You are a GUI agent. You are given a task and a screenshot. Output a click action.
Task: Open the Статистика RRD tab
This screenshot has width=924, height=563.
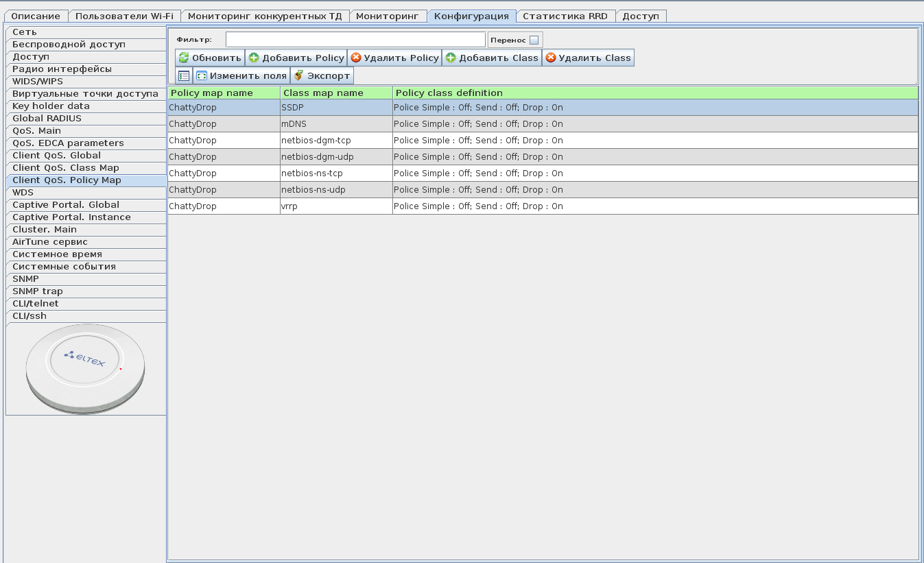[x=565, y=16]
